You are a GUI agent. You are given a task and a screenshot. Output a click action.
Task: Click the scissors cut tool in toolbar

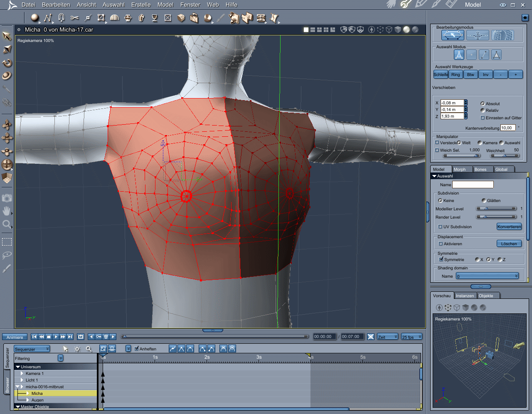pos(74,17)
